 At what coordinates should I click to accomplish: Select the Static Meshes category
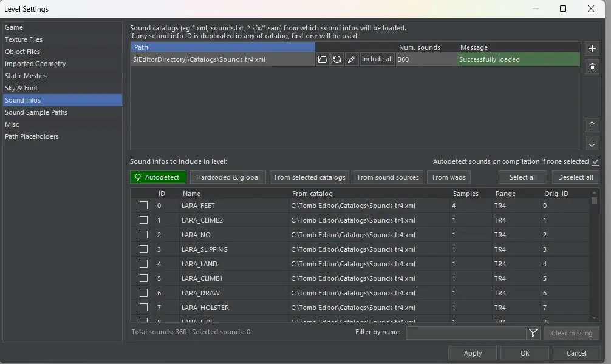pyautogui.click(x=26, y=76)
